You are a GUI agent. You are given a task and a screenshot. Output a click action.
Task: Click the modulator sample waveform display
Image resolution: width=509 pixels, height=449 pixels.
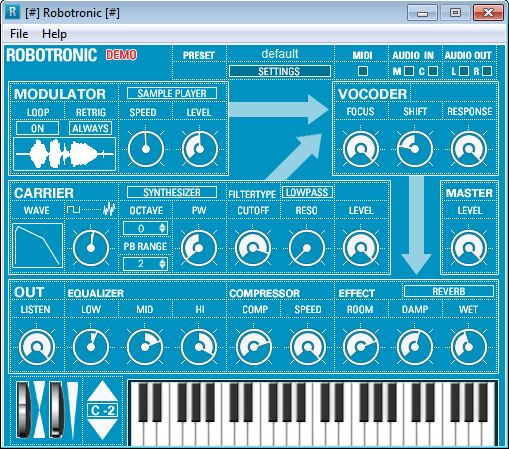point(65,154)
